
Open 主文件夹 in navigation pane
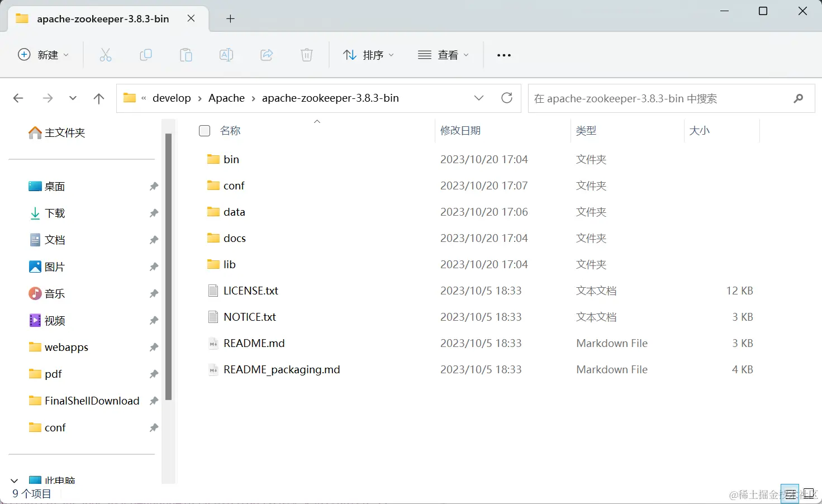point(57,132)
